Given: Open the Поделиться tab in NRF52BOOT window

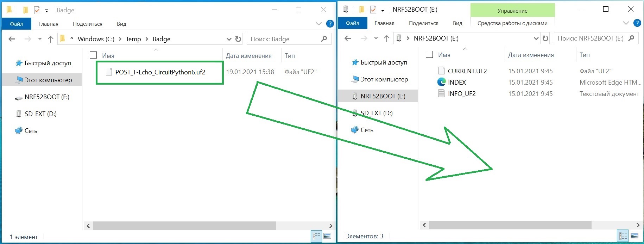Looking at the screenshot, I should (424, 23).
